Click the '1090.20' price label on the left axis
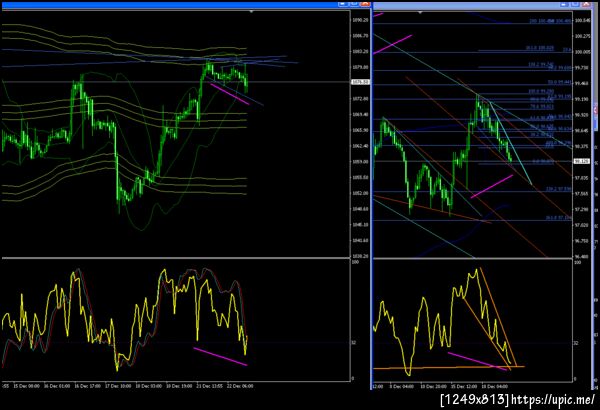The width and height of the screenshot is (600, 410). tap(360, 20)
